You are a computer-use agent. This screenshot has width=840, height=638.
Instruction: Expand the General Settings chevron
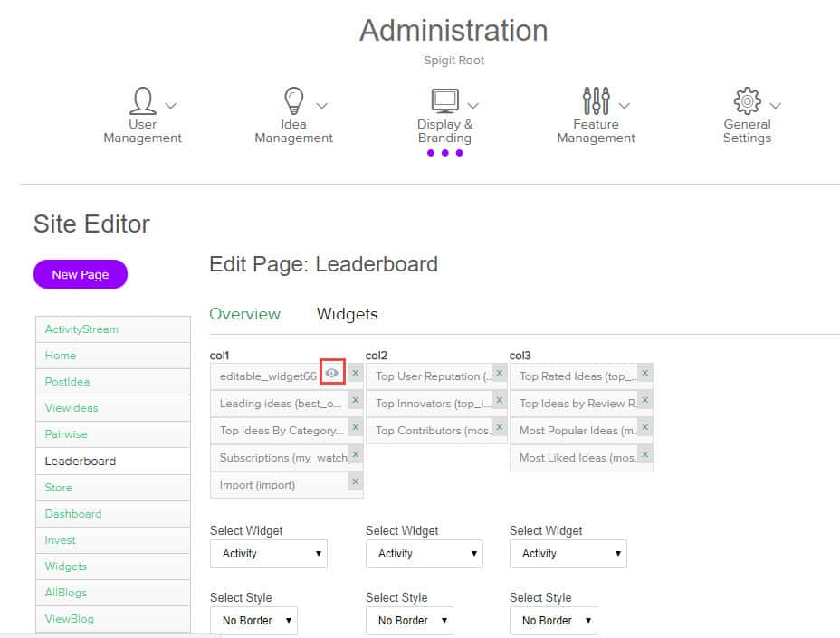[x=774, y=106]
